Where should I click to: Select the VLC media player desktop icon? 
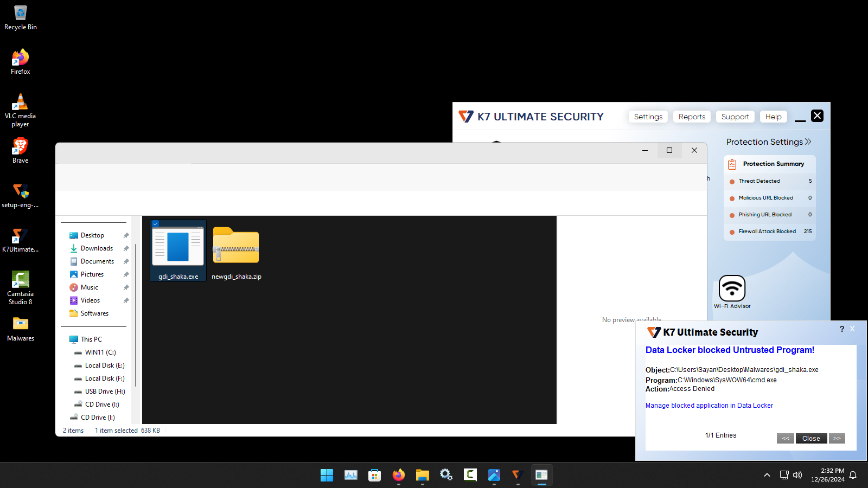tap(21, 111)
